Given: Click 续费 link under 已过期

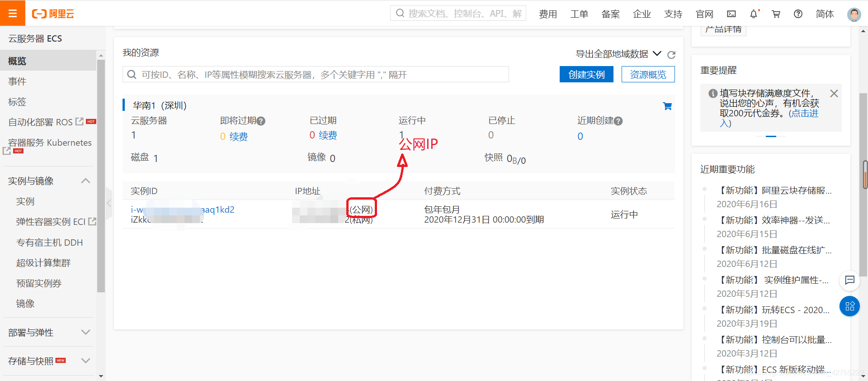Looking at the screenshot, I should click(328, 135).
